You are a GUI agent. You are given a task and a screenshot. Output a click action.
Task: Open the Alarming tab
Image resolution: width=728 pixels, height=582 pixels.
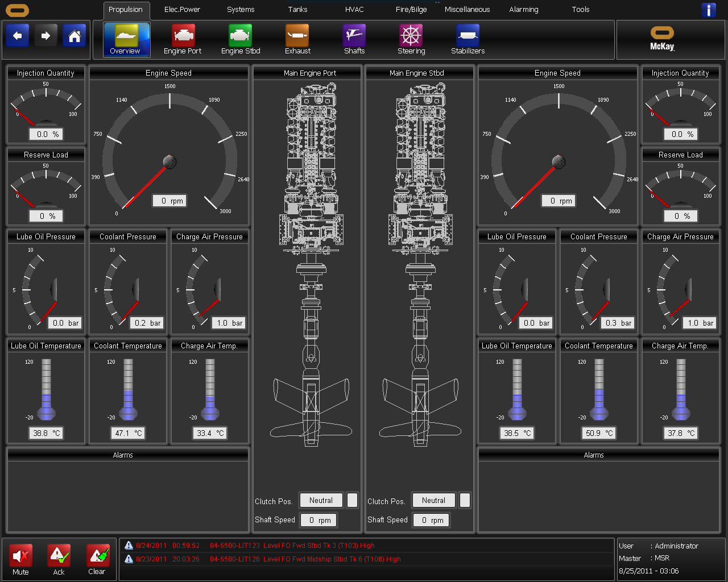coord(523,10)
